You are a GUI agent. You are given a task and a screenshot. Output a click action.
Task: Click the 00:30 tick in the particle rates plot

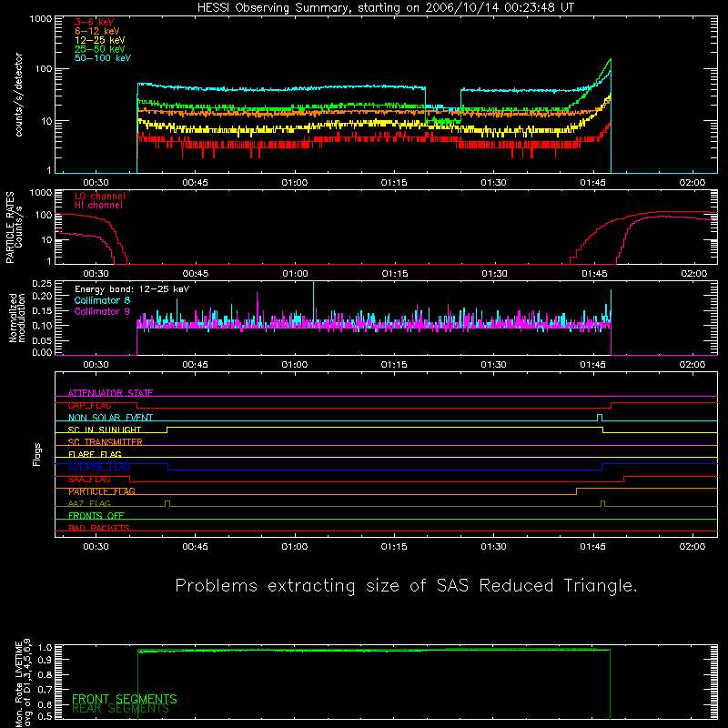point(96,274)
